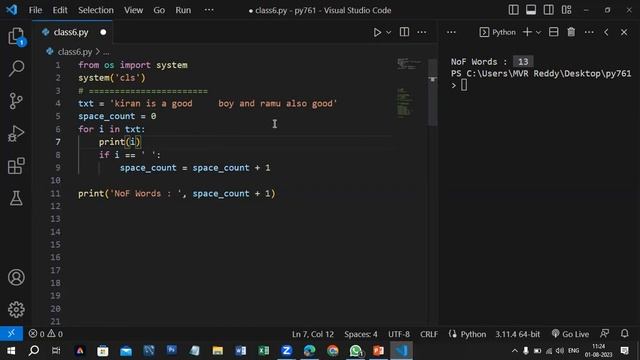Open run options dropdown next to play
640x360 pixels.
click(x=389, y=32)
